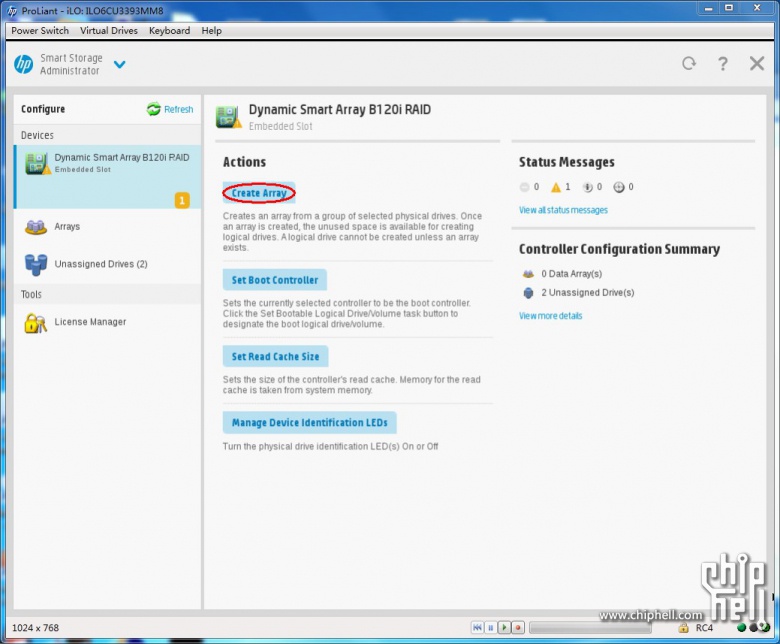Screen dimensions: 780x644
Task: Click the HP logo icon
Action: (23, 64)
